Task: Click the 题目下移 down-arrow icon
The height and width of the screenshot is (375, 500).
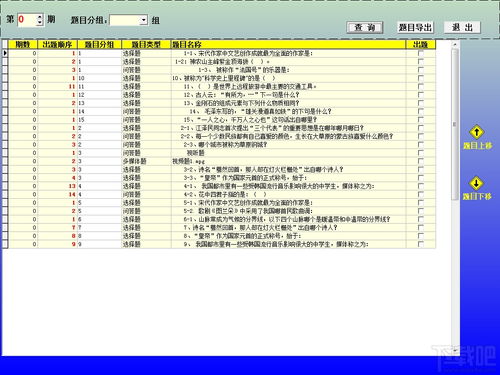Action: (x=477, y=183)
